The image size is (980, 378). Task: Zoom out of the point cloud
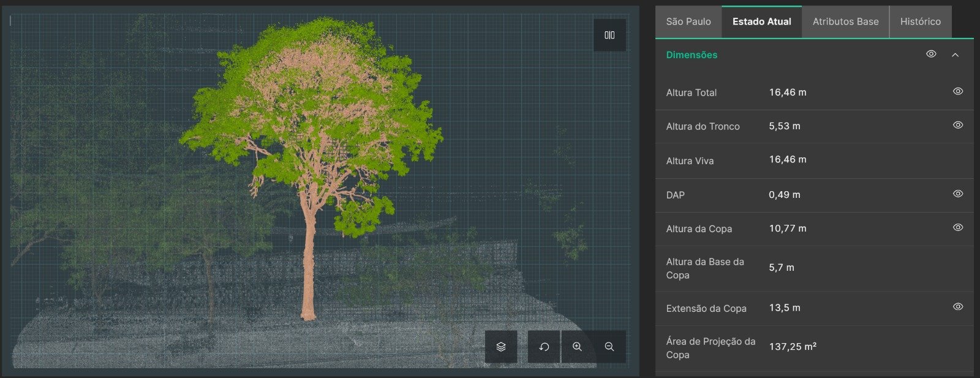click(609, 347)
